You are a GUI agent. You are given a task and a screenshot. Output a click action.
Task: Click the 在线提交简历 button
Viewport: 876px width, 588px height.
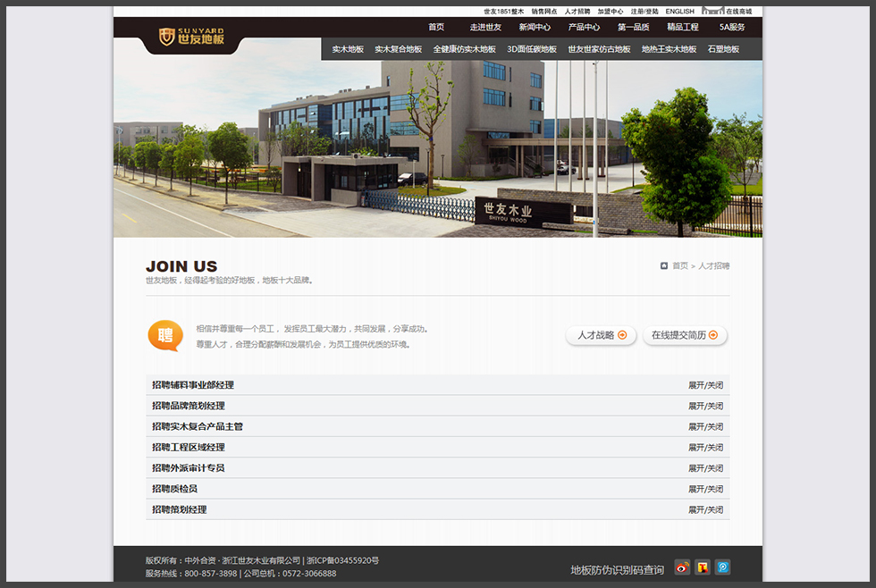[684, 335]
